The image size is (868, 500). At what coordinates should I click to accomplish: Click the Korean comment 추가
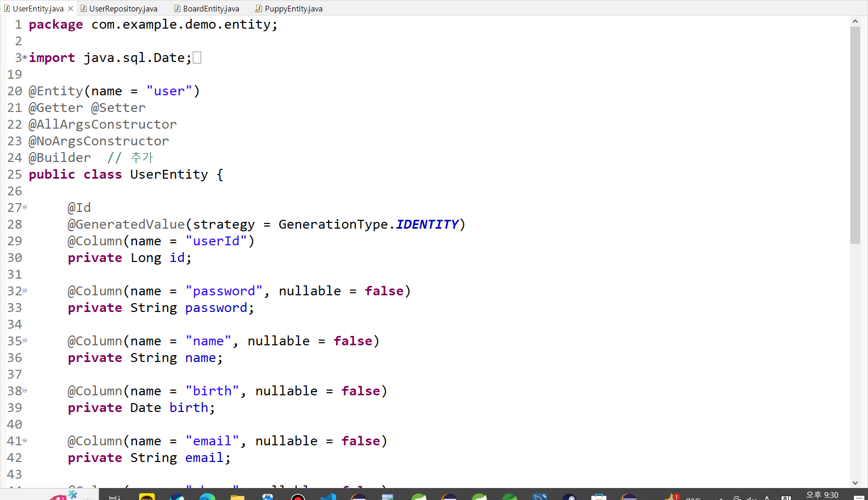142,158
